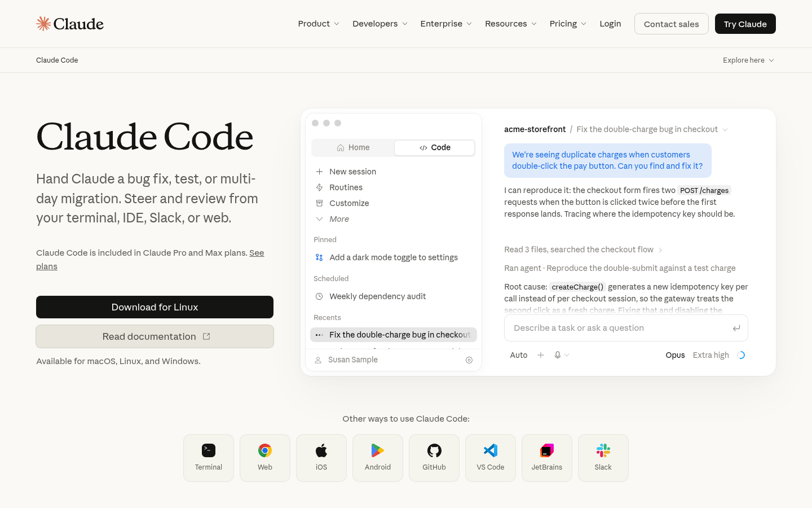Open the Slack icon tile
Screen dimensions: 812x508
(x=603, y=458)
